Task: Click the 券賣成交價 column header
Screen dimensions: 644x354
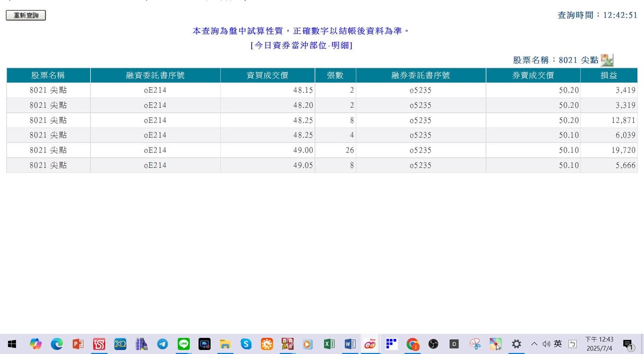Action: (x=533, y=76)
